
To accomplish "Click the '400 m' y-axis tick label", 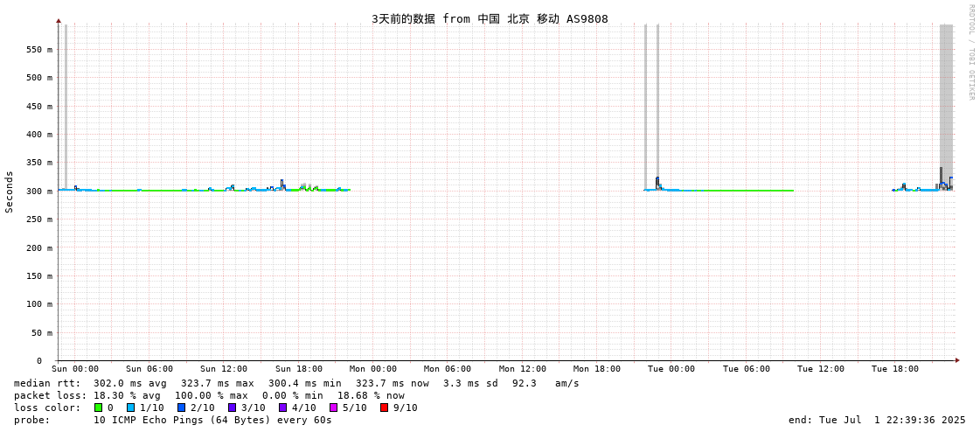I will tap(40, 135).
